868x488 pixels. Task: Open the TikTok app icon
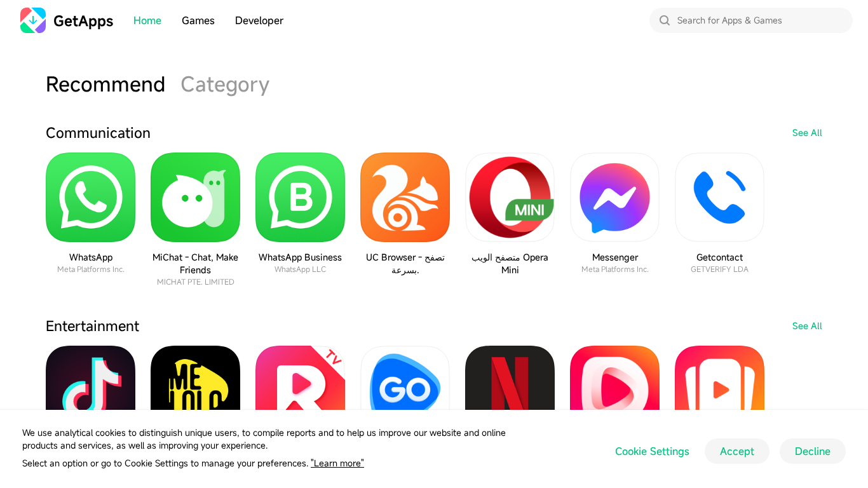tap(90, 378)
